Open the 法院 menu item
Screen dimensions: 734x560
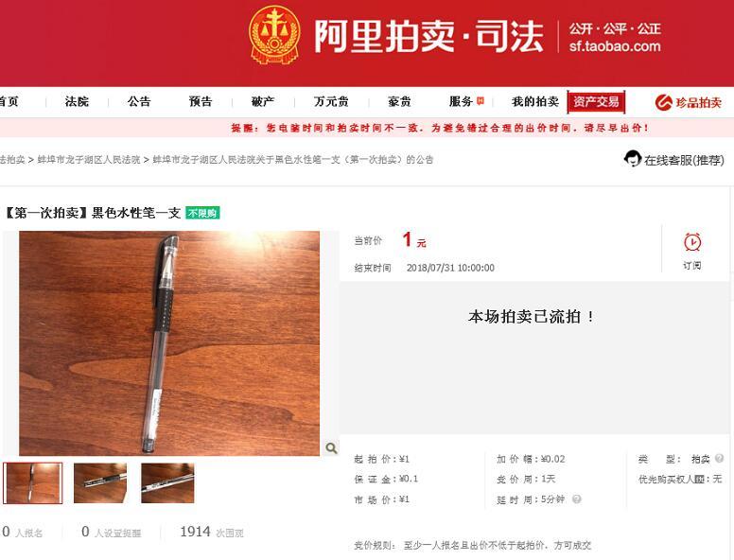pos(77,101)
